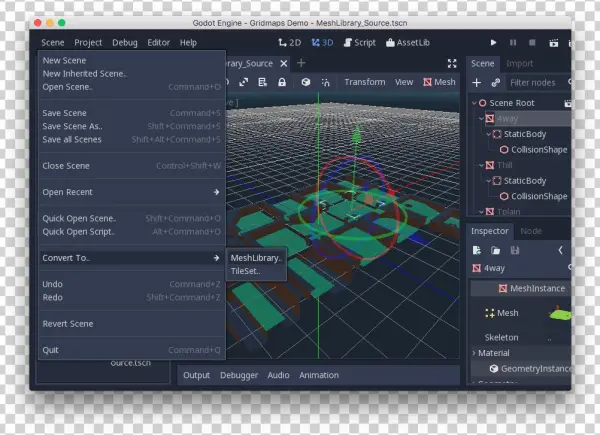Choose Close Scene

(132, 166)
